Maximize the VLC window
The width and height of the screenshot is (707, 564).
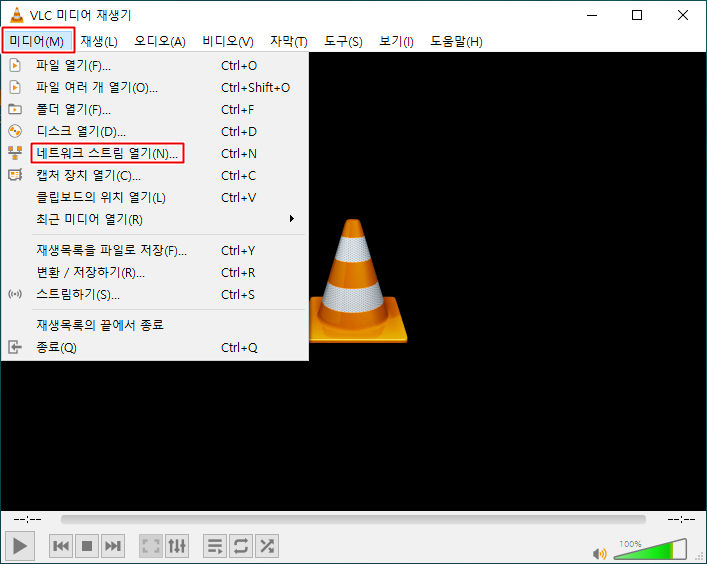(637, 15)
